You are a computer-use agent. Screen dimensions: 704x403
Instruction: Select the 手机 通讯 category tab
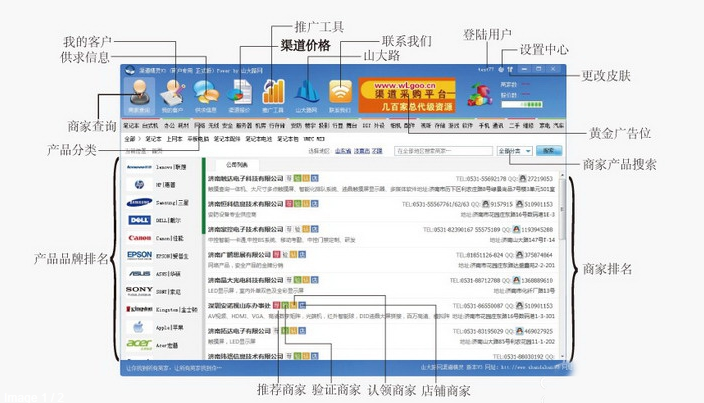[x=491, y=126]
